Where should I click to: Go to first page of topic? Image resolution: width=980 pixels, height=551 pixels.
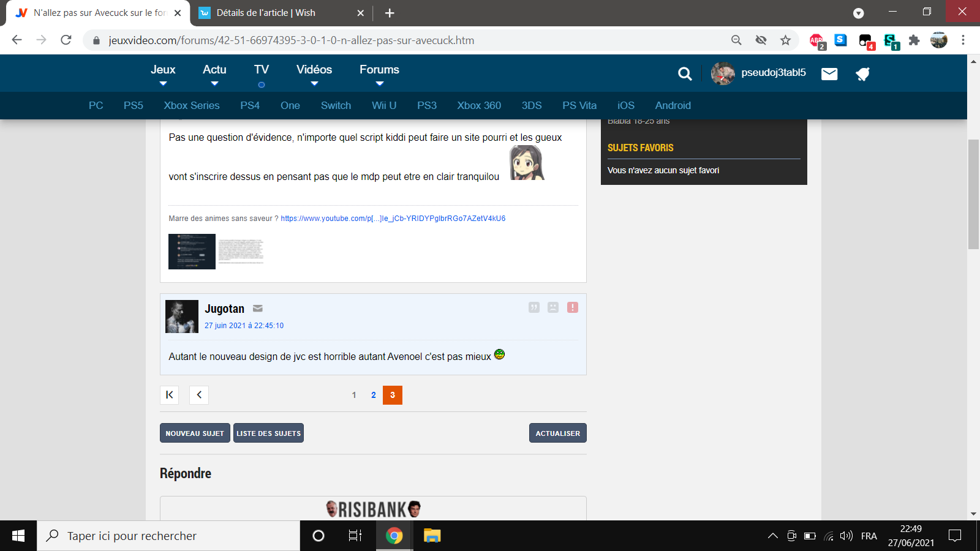tap(170, 395)
